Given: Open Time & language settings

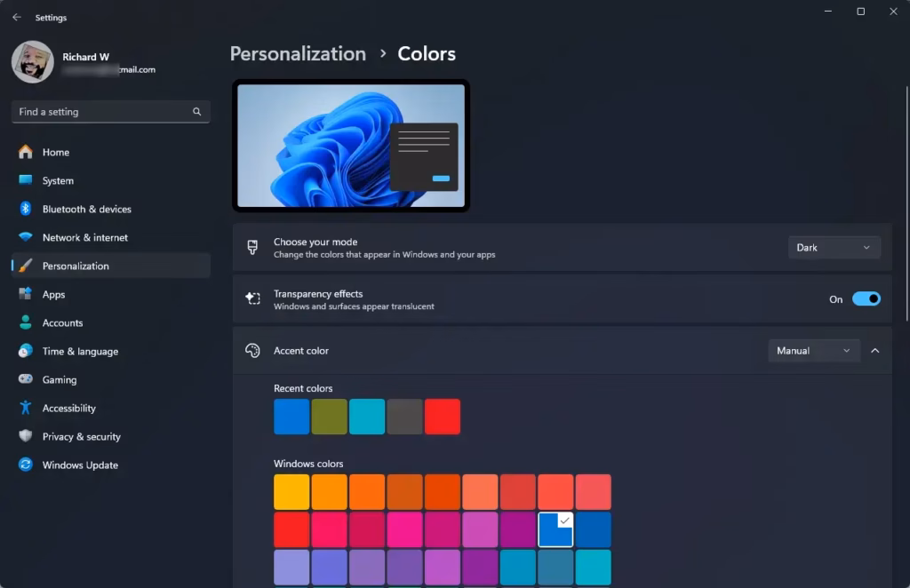Looking at the screenshot, I should click(111, 351).
